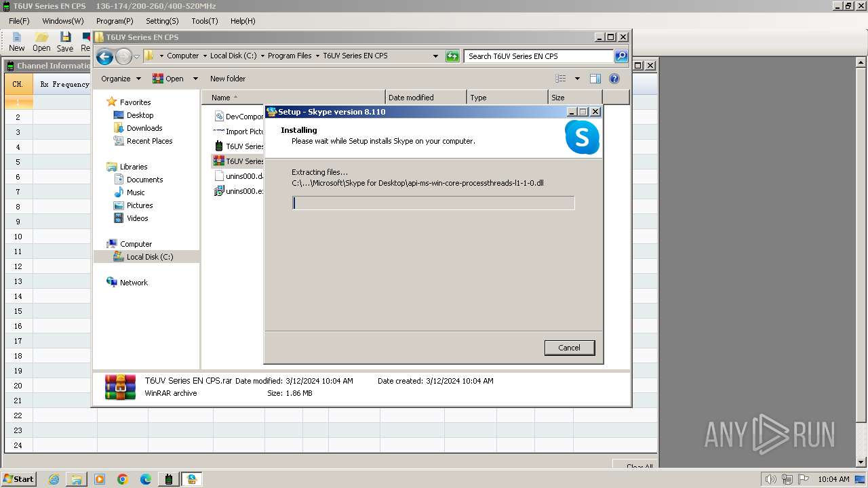
Task: Cancel the Skype setup installation
Action: click(570, 348)
